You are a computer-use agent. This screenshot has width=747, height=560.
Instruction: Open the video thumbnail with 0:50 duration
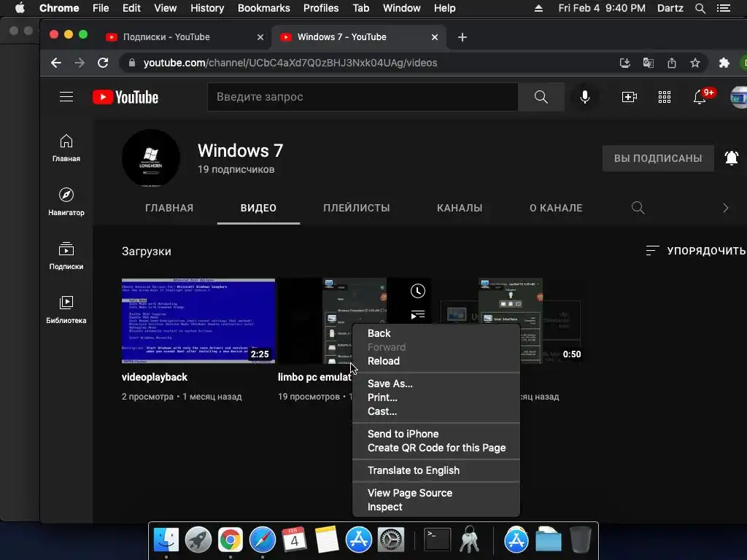pyautogui.click(x=551, y=321)
